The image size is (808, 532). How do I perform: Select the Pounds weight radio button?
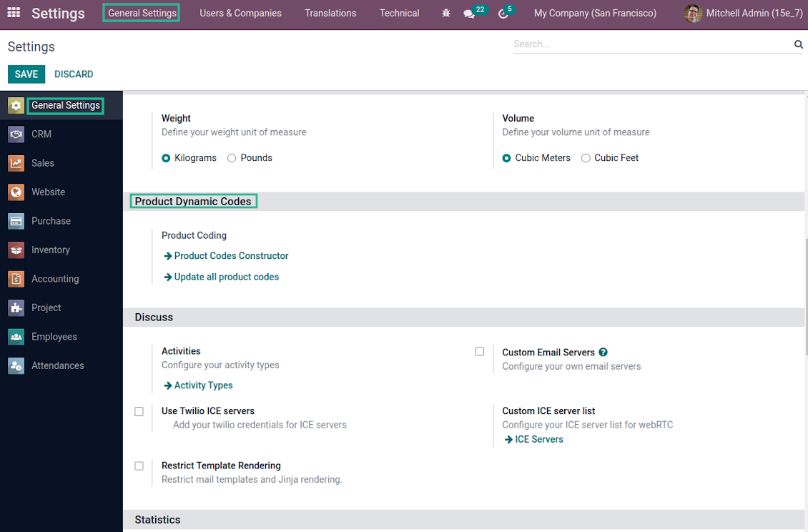232,158
